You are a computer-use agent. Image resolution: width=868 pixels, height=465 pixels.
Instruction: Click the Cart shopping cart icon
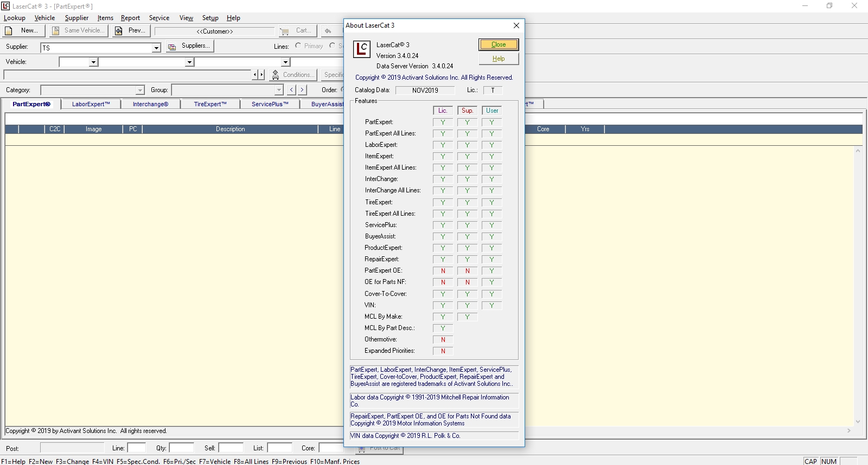(285, 31)
